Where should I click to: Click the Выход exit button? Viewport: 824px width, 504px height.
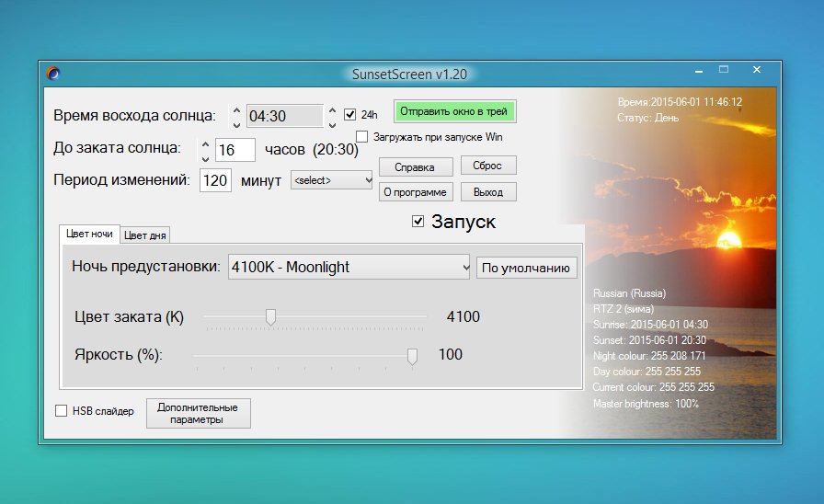click(x=487, y=192)
